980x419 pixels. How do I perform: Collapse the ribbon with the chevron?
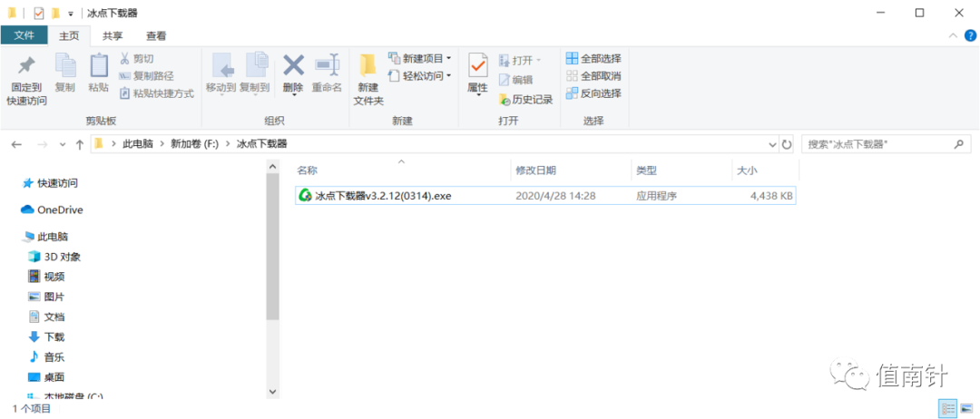[953, 35]
